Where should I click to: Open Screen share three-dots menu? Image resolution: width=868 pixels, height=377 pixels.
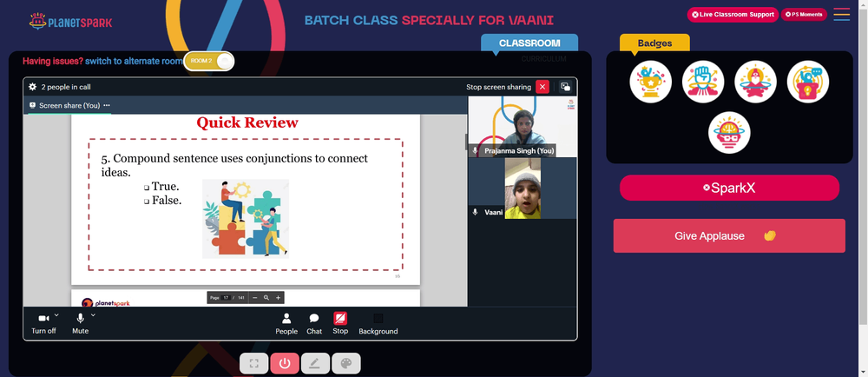click(106, 105)
